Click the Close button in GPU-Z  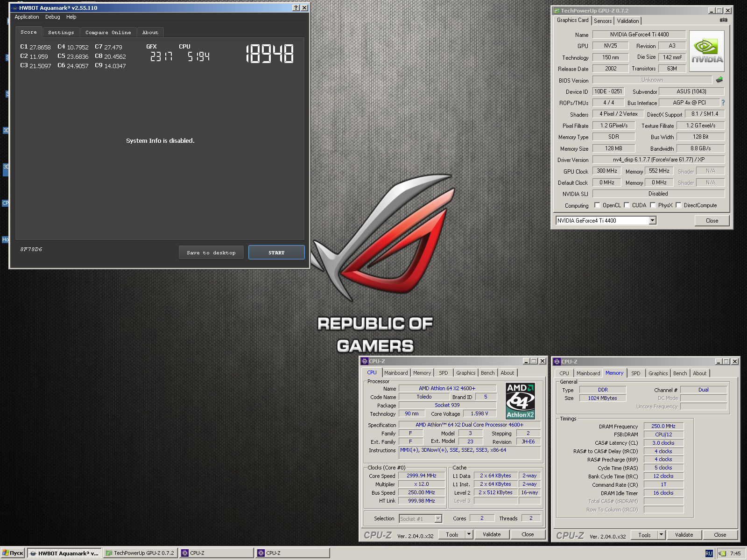click(x=712, y=221)
